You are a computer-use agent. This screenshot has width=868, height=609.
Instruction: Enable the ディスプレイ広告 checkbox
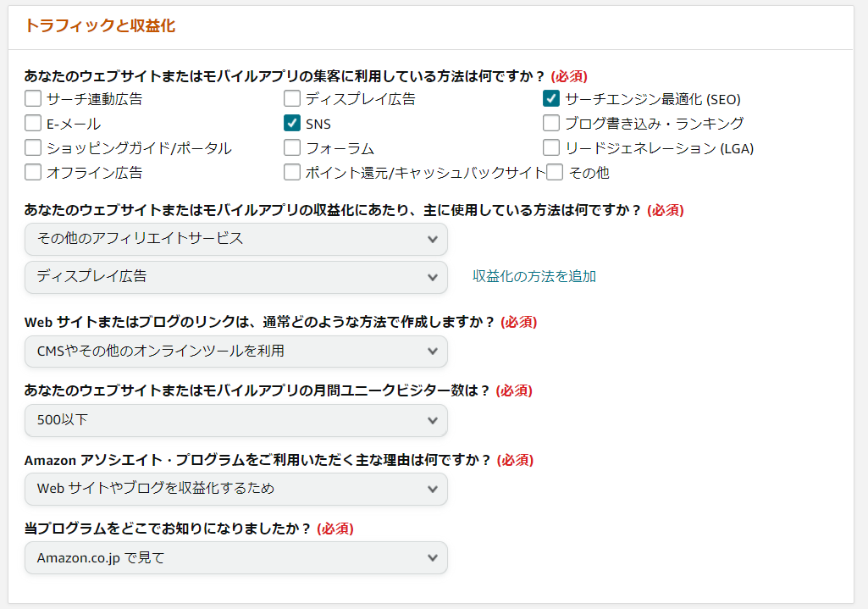click(x=292, y=99)
